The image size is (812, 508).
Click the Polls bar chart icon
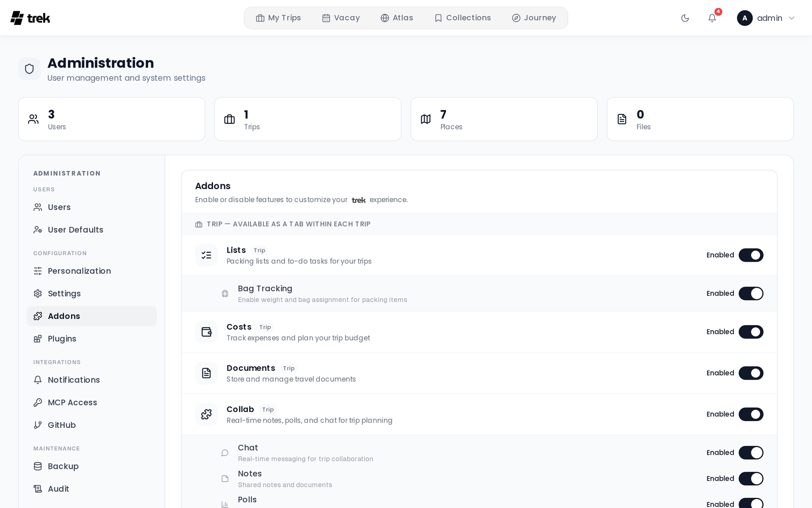click(x=225, y=504)
